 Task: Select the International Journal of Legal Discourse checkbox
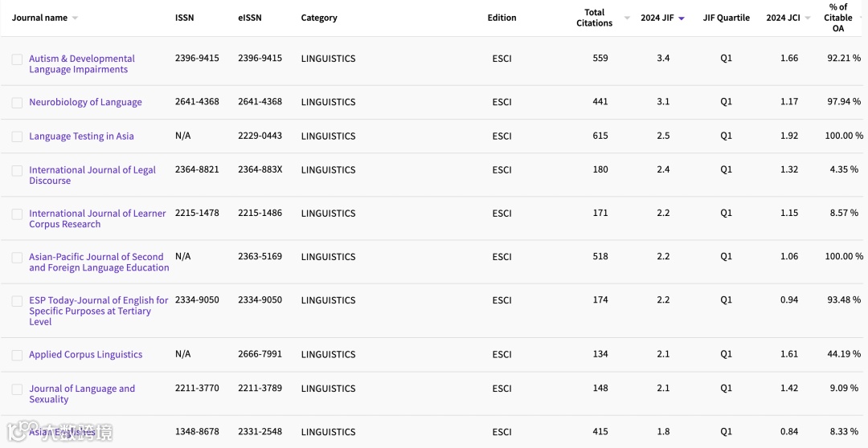[17, 171]
